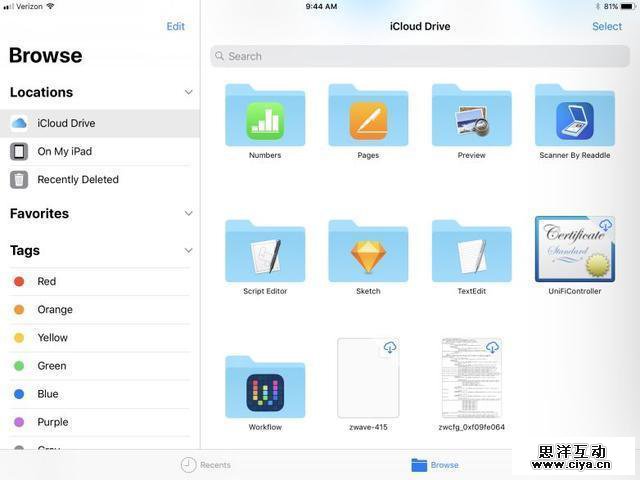The image size is (640, 480).
Task: Switch to the Recents tab
Action: [205, 465]
